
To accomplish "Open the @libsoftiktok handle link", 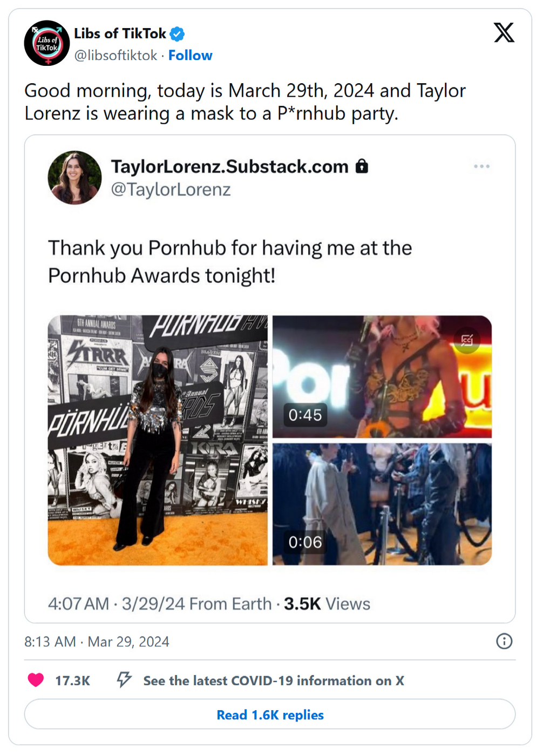I will click(x=116, y=56).
